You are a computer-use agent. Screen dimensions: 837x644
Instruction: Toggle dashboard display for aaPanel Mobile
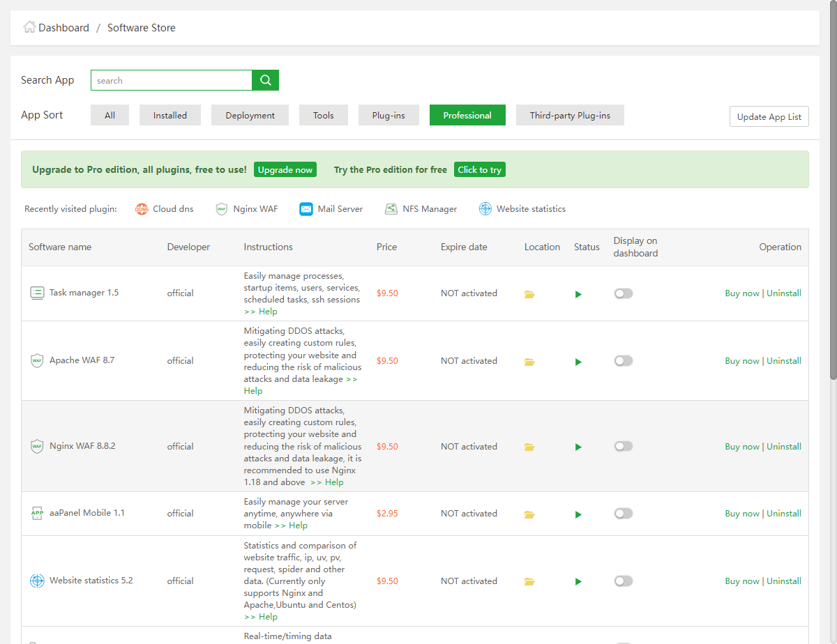(623, 514)
